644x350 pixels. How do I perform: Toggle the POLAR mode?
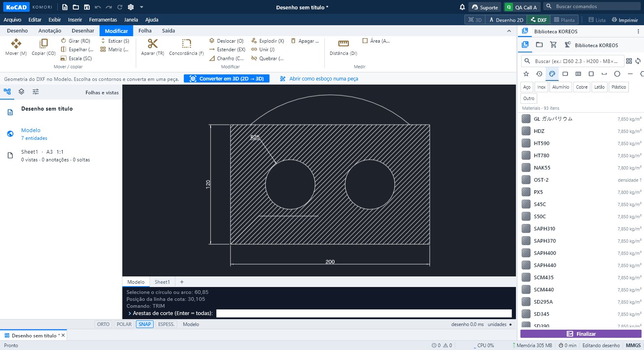point(124,324)
